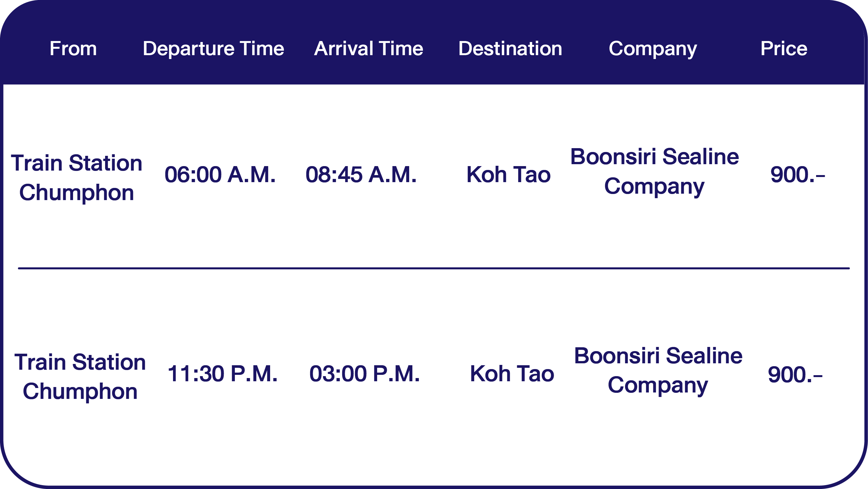Click the 900.- price in first row
The height and width of the screenshot is (489, 868).
tap(798, 175)
